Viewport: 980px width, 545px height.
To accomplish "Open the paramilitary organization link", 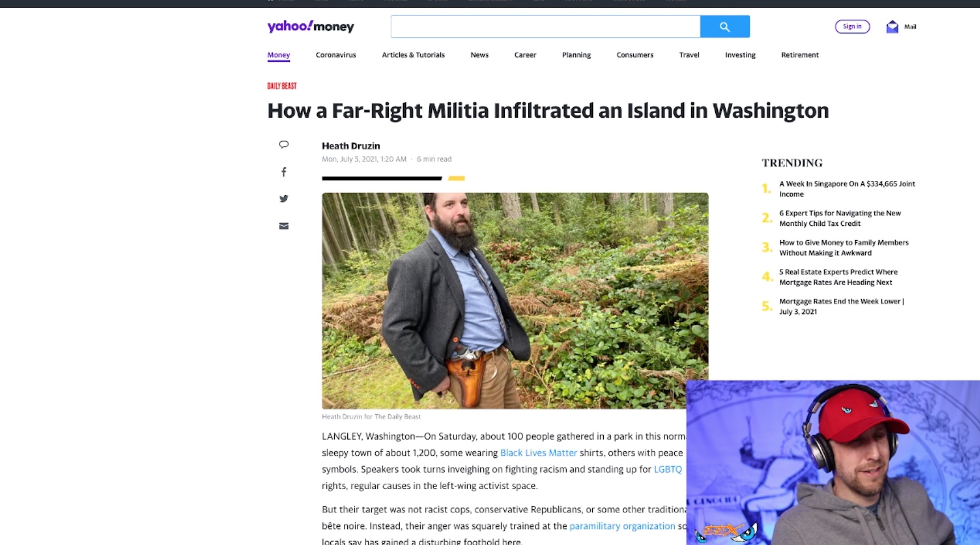I will click(x=622, y=526).
